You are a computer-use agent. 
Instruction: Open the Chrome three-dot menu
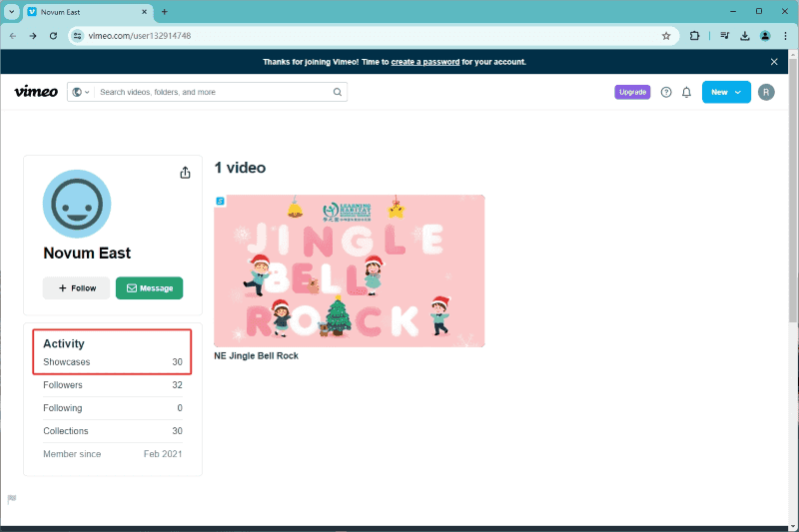[785, 36]
